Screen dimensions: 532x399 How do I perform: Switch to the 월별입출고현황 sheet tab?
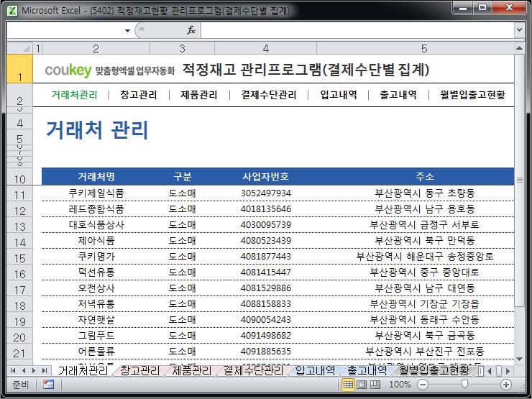[x=434, y=370]
